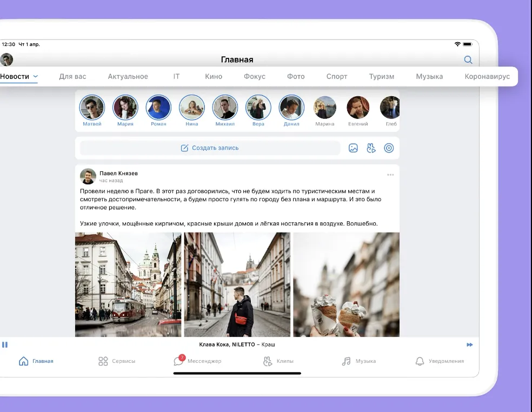This screenshot has width=532, height=412.
Task: Open the ice cream cones photo
Action: point(347,284)
